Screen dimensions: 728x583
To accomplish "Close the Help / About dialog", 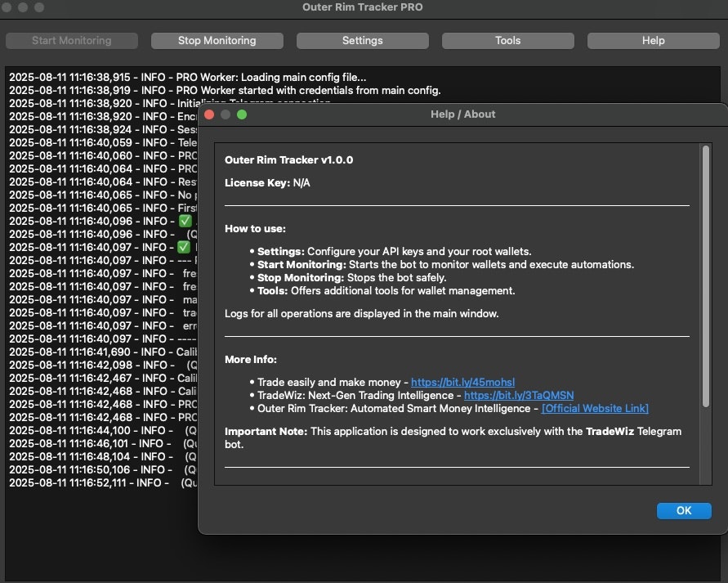I will point(209,114).
